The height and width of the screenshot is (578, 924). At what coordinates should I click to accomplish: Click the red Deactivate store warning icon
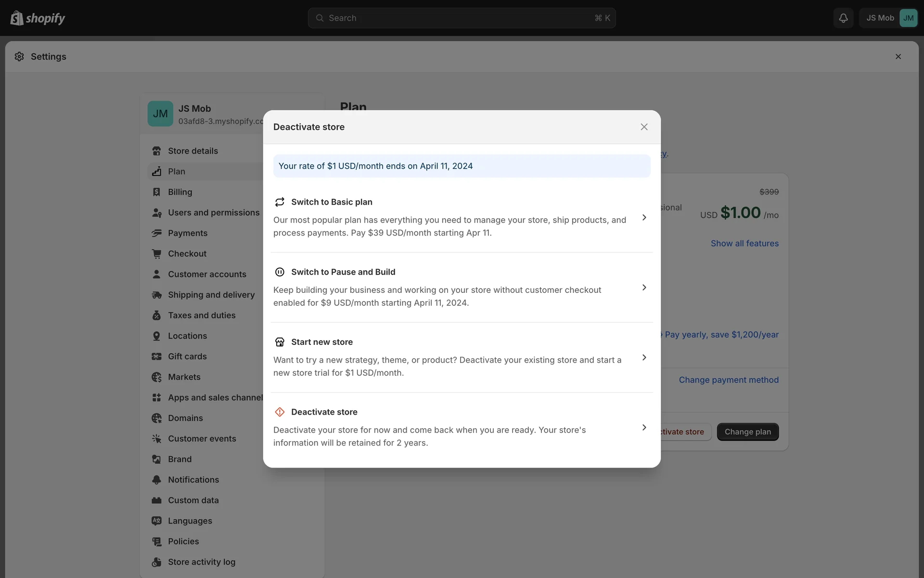pyautogui.click(x=280, y=412)
